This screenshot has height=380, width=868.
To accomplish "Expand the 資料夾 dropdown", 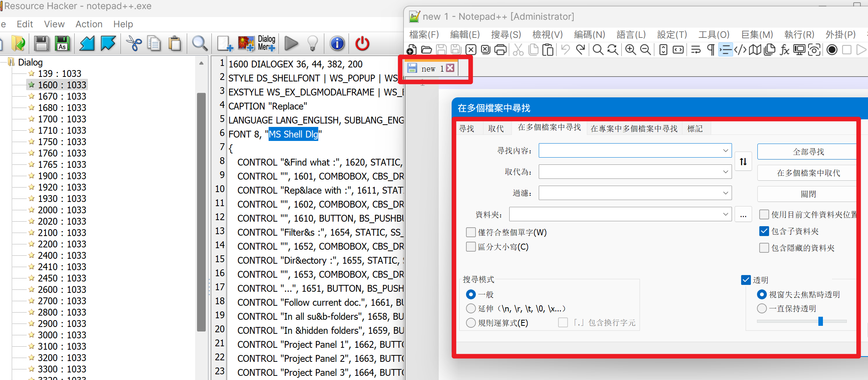I will [726, 214].
